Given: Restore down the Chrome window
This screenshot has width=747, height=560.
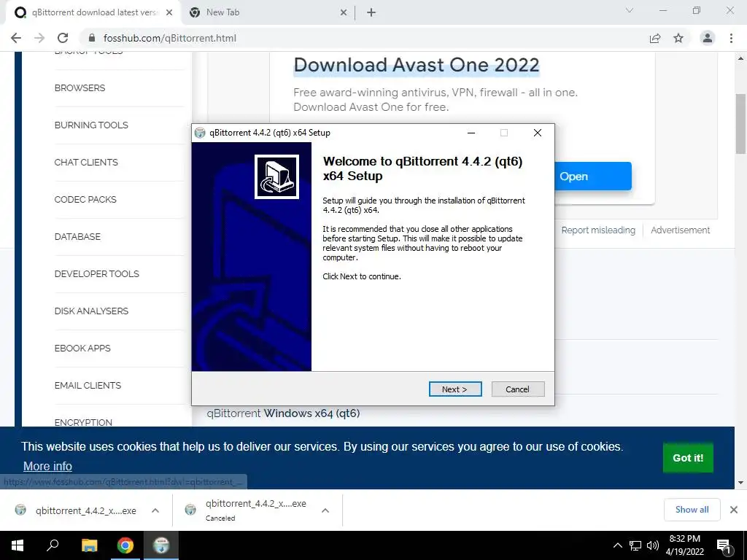Looking at the screenshot, I should click(x=697, y=10).
